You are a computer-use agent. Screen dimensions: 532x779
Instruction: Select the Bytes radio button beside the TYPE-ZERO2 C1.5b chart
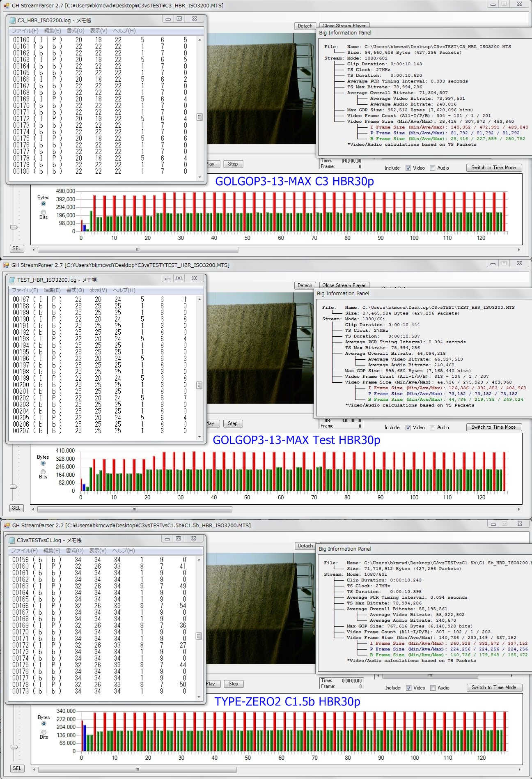44,724
